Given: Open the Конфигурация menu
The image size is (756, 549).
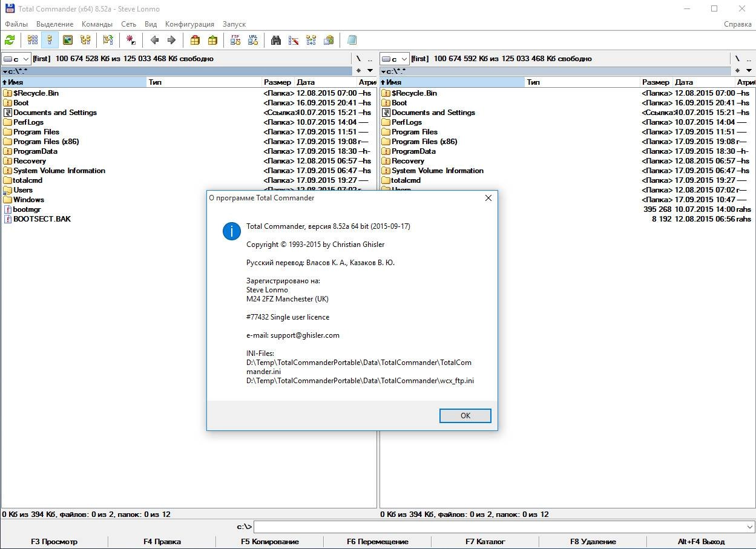Looking at the screenshot, I should (189, 24).
